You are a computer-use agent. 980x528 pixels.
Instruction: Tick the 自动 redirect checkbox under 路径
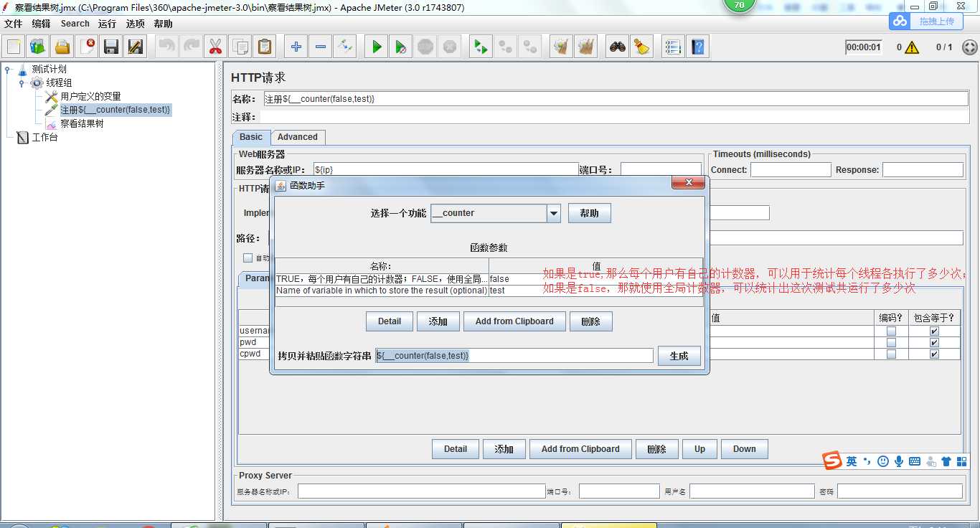point(248,258)
